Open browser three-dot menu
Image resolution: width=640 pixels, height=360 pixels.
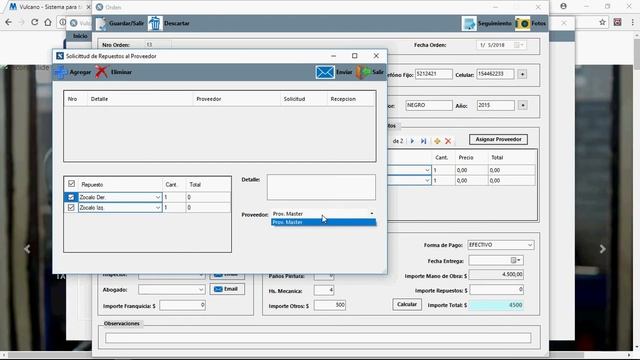(633, 22)
